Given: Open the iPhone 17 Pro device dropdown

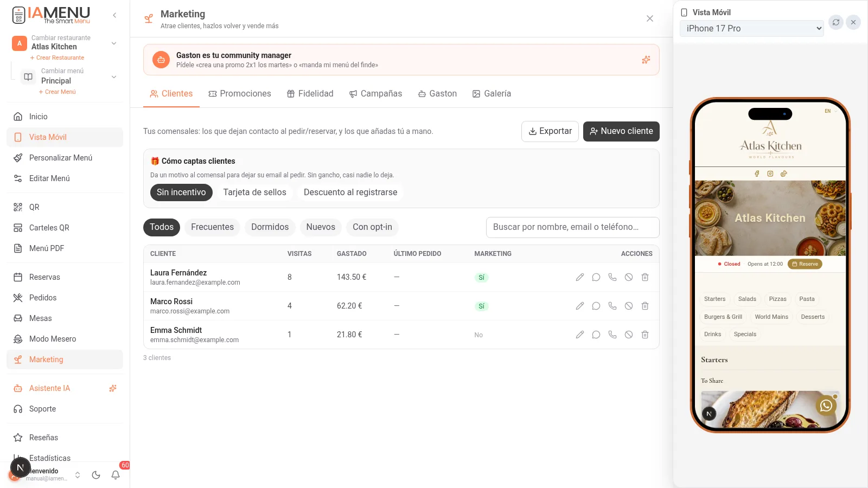Looking at the screenshot, I should coord(752,28).
